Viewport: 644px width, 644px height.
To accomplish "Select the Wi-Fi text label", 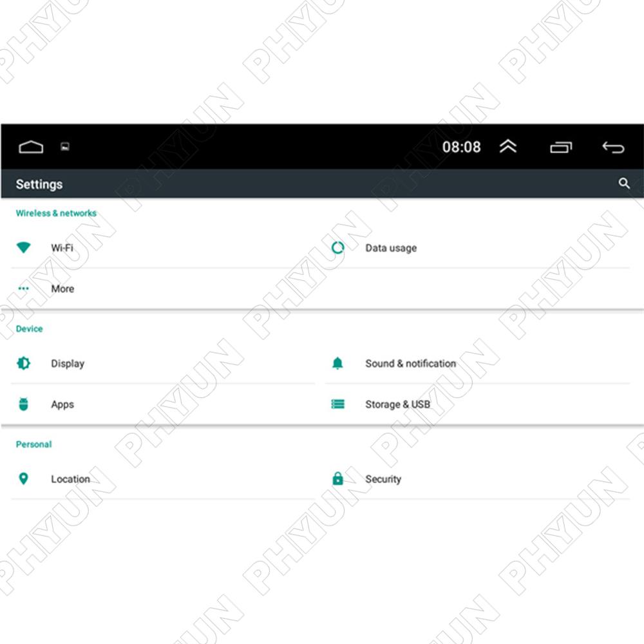I will point(62,248).
